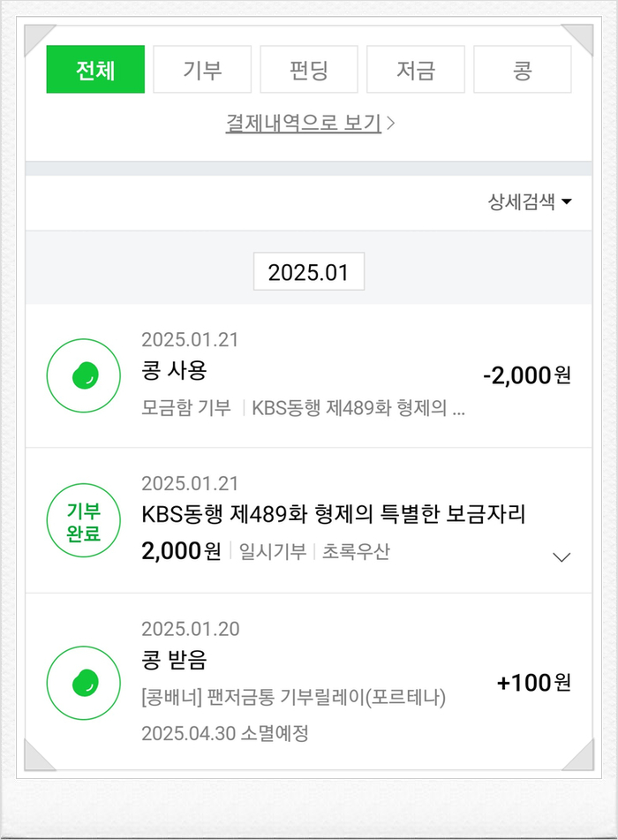Expand the KBS동행 donation details chevron
The height and width of the screenshot is (840, 618).
coord(561,556)
